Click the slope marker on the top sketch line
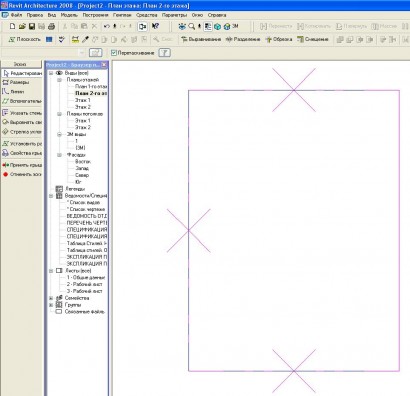 coord(294,90)
